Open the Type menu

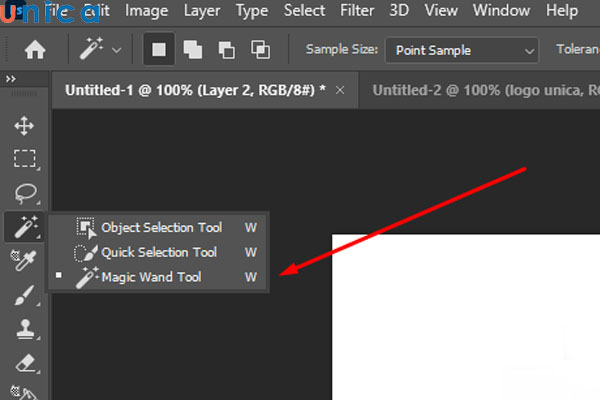252,11
